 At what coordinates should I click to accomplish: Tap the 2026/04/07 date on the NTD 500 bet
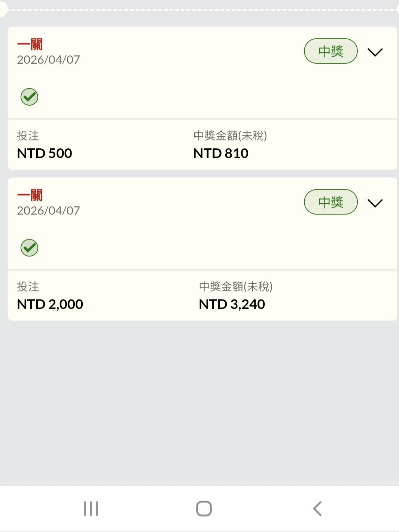[x=48, y=60]
